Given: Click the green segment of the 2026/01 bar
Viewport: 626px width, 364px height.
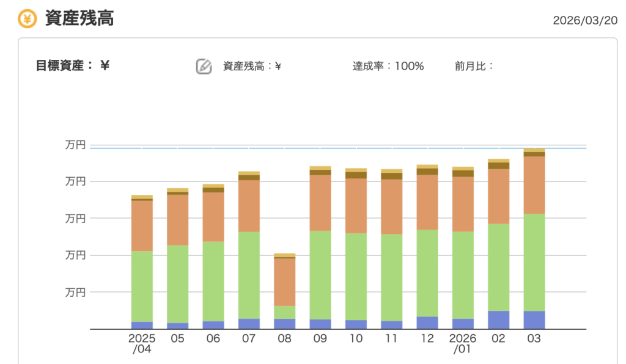Looking at the screenshot, I should 463,275.
